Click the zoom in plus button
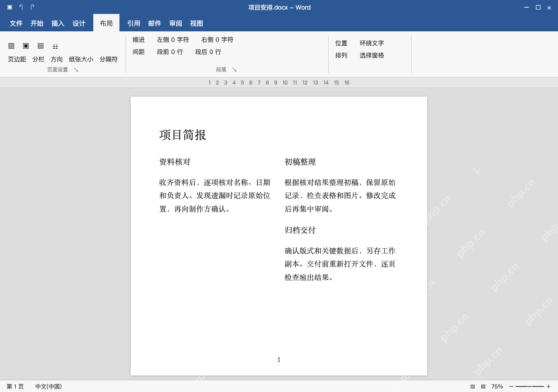The width and height of the screenshot is (558, 392). [x=548, y=386]
